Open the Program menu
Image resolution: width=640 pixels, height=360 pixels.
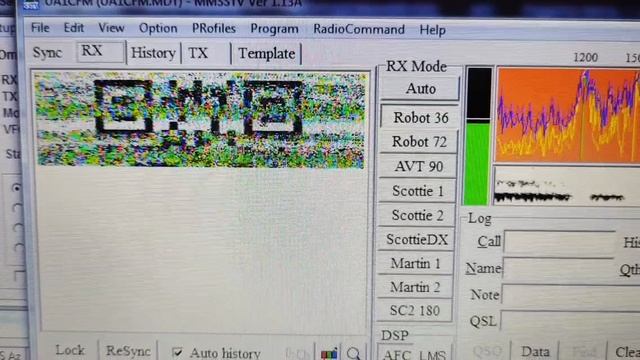coord(274,29)
